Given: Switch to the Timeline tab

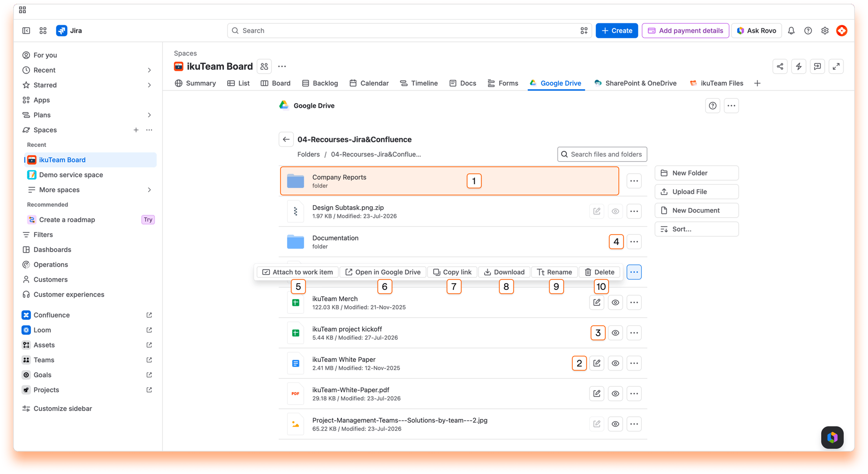Looking at the screenshot, I should tap(419, 83).
